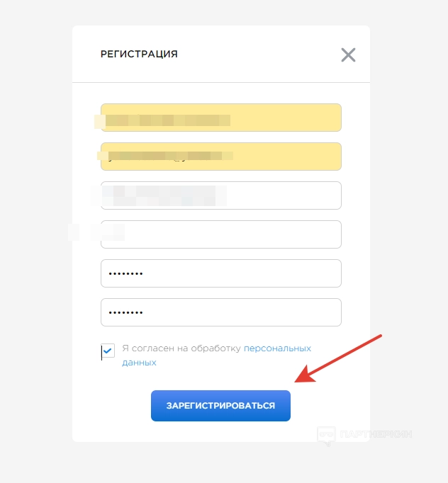Click the ПАРТНЕРКИН watermark text
Screen dimensions: 448x483
point(376,434)
